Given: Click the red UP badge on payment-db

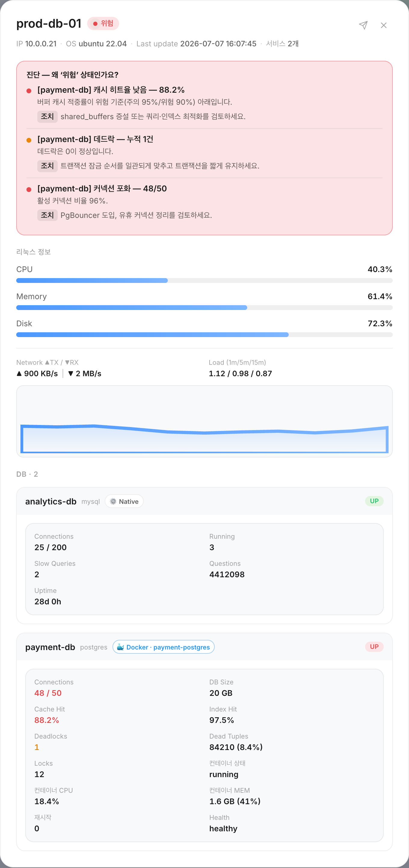Looking at the screenshot, I should [374, 646].
